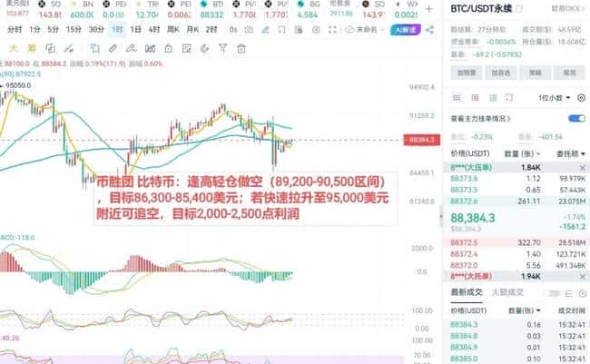Select the 1分 timeframe
Viewport: 590px width, 364px height.
coord(34,29)
